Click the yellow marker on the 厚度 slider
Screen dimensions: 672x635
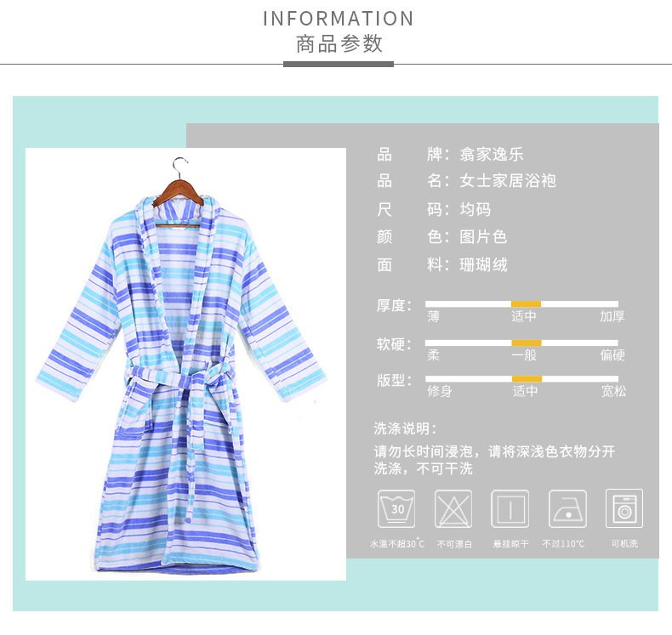(526, 304)
